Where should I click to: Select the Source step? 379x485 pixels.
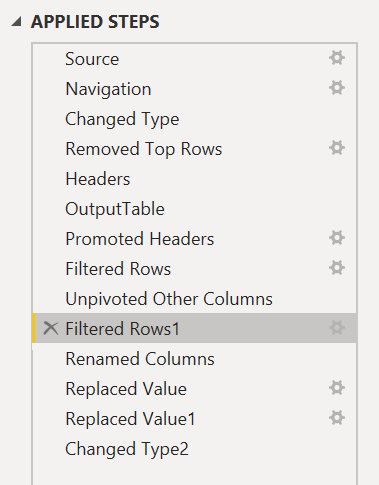[194, 59]
